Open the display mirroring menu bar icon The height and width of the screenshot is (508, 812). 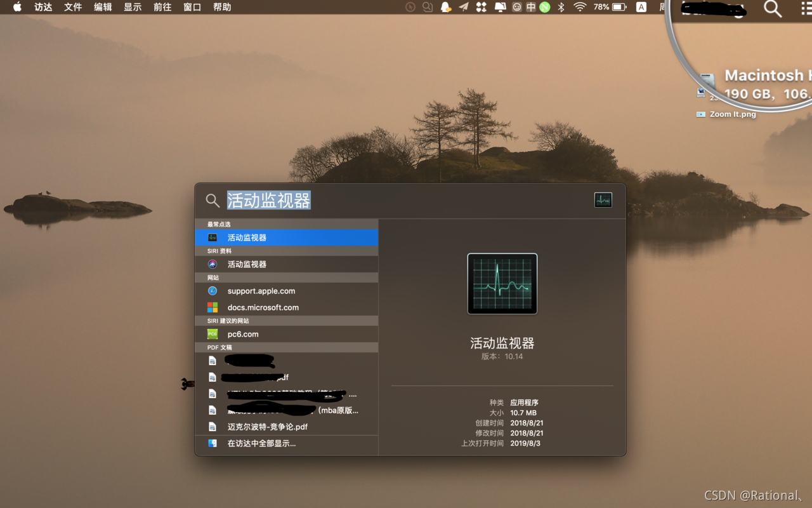[500, 7]
